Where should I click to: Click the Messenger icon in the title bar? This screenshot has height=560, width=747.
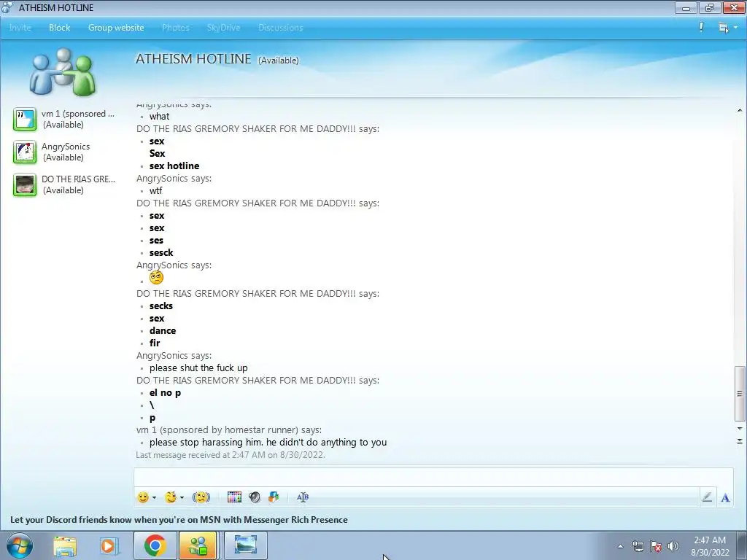click(7, 7)
